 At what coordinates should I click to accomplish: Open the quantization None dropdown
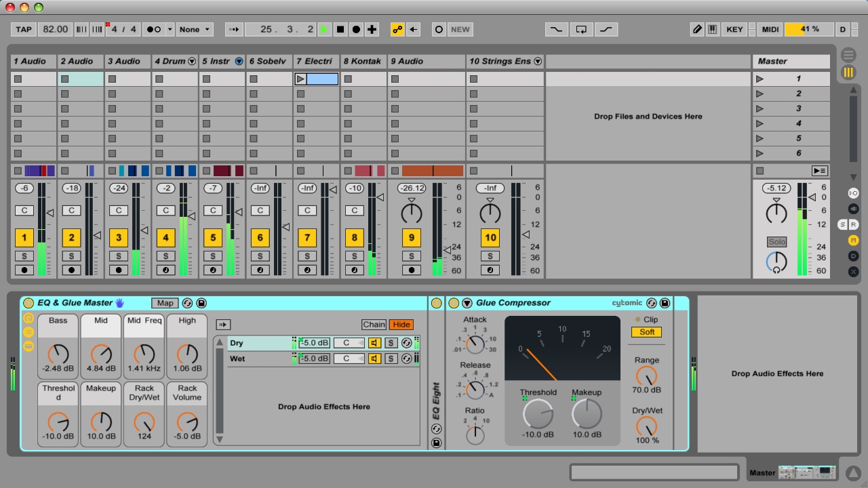pyautogui.click(x=195, y=29)
